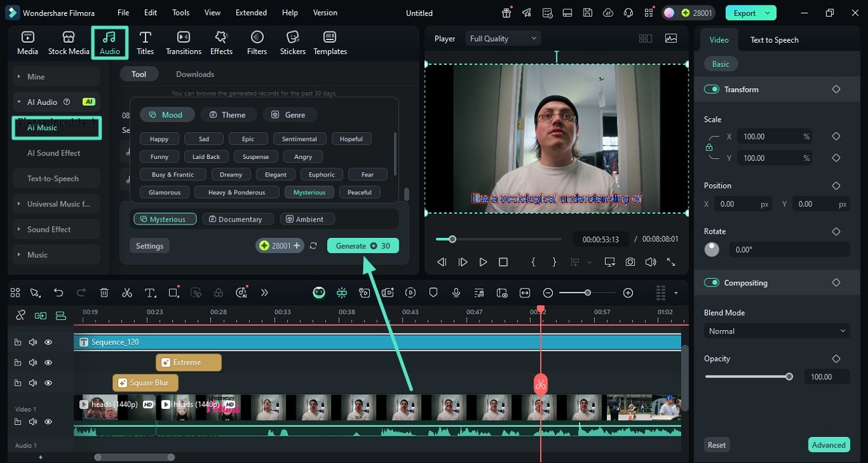
Task: Adjust the timeline zoom slider
Action: 588,293
